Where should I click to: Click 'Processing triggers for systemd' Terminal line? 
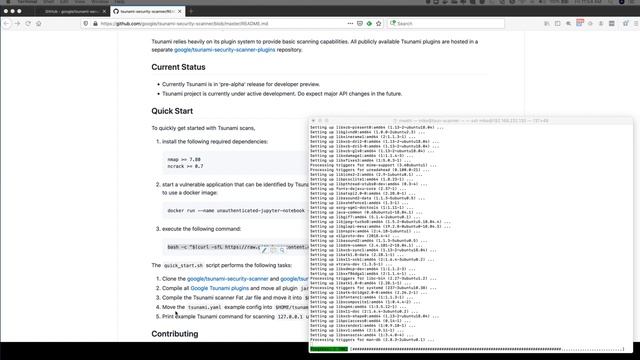(373, 288)
